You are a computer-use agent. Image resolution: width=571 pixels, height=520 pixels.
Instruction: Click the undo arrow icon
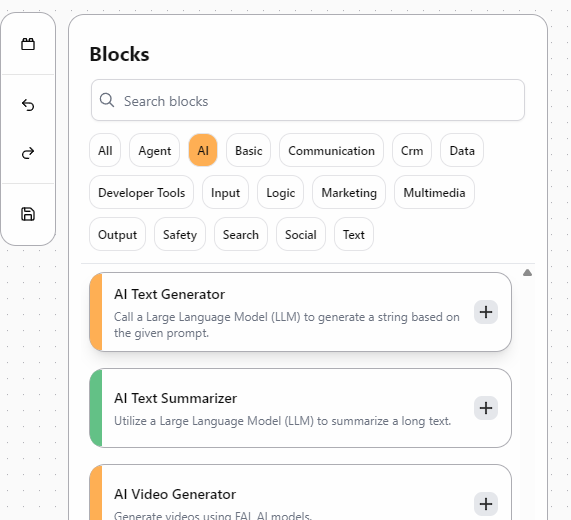pyautogui.click(x=28, y=105)
